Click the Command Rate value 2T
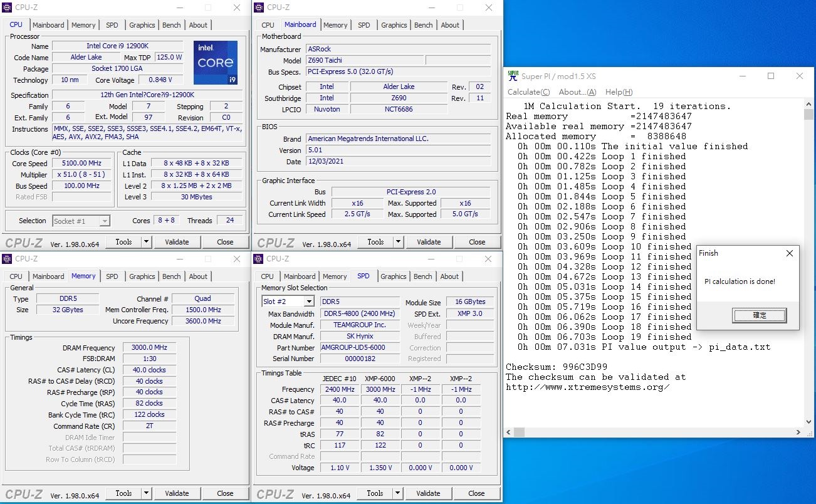The image size is (816, 504). tap(149, 426)
